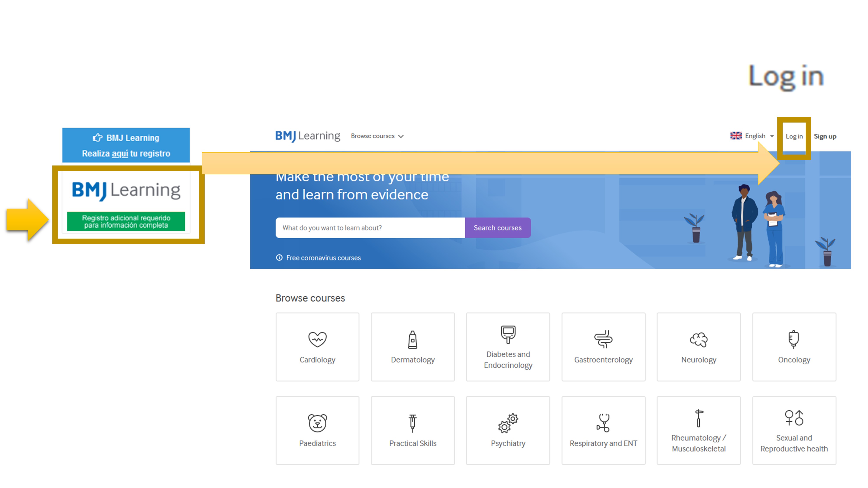Click the Oncology IV bag icon

(x=794, y=339)
